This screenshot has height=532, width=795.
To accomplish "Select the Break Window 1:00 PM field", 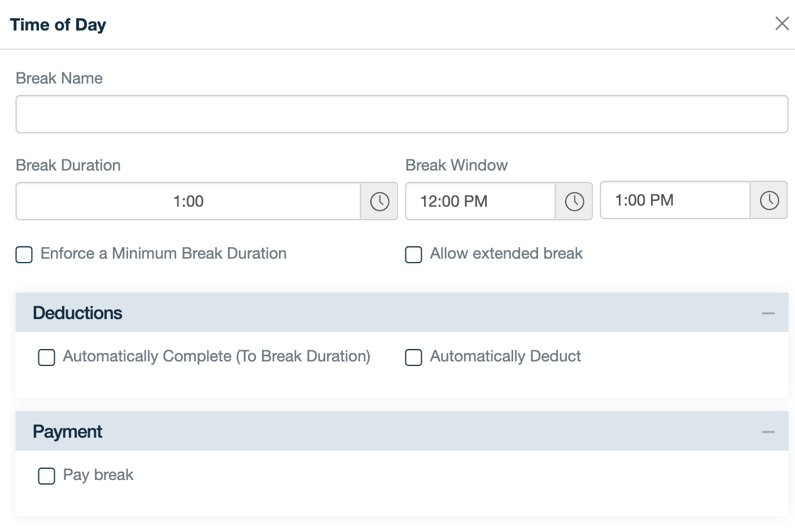I will [x=675, y=200].
